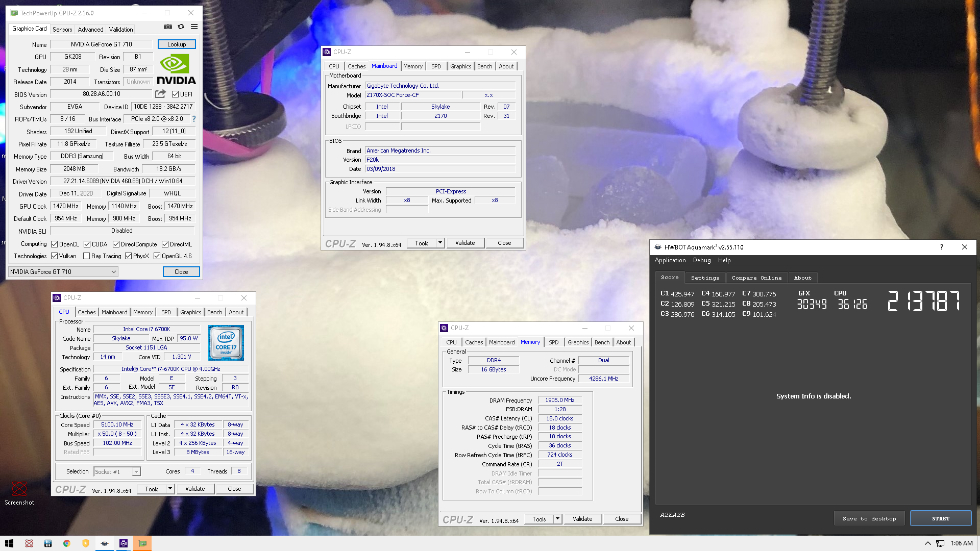Image resolution: width=980 pixels, height=551 pixels.
Task: Open Google Chrome from the taskbar
Action: pos(66,543)
